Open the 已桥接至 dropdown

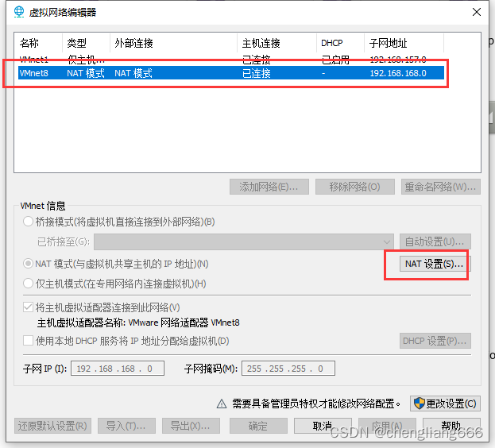pos(244,242)
